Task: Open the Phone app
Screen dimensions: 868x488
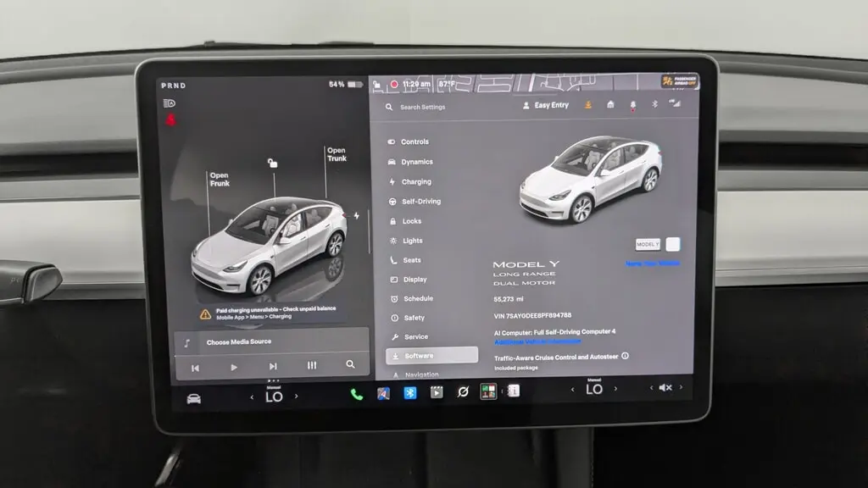Action: pyautogui.click(x=357, y=395)
